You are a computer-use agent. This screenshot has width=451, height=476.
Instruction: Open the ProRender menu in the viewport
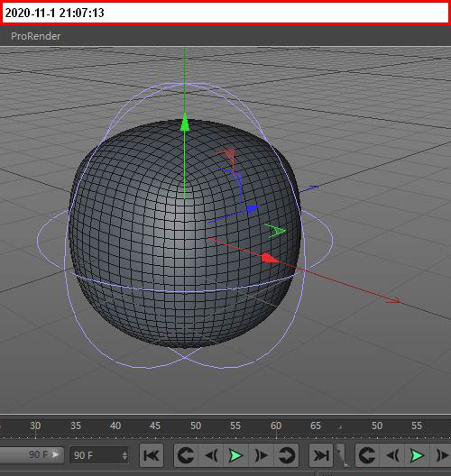point(35,36)
